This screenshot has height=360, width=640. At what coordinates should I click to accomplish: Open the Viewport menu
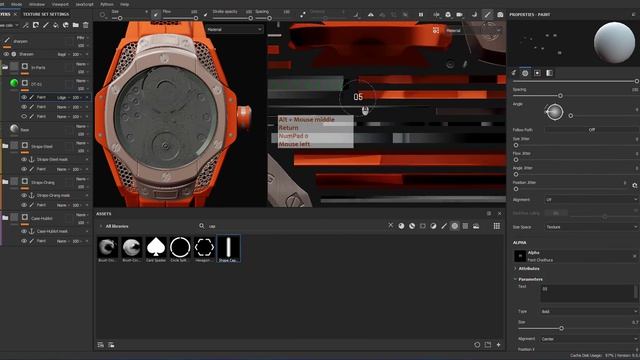[x=60, y=4]
